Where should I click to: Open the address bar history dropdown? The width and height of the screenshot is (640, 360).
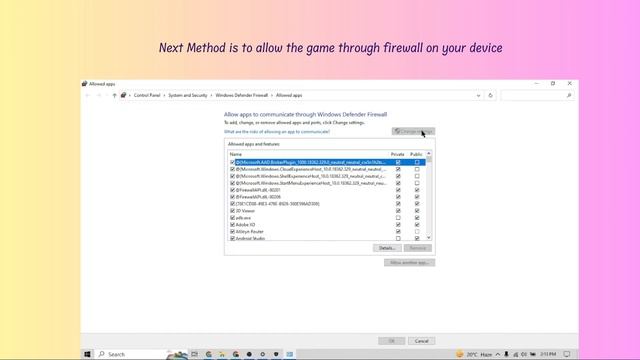[x=478, y=96]
